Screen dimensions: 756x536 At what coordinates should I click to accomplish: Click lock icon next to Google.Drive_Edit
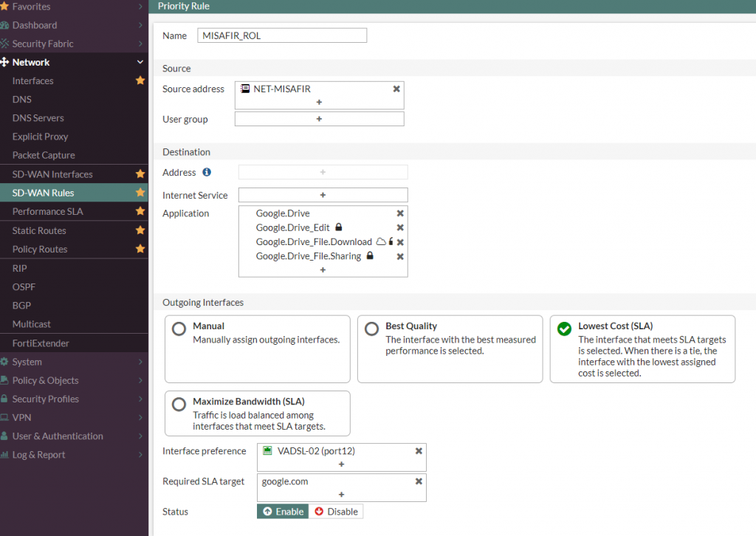[x=338, y=227]
